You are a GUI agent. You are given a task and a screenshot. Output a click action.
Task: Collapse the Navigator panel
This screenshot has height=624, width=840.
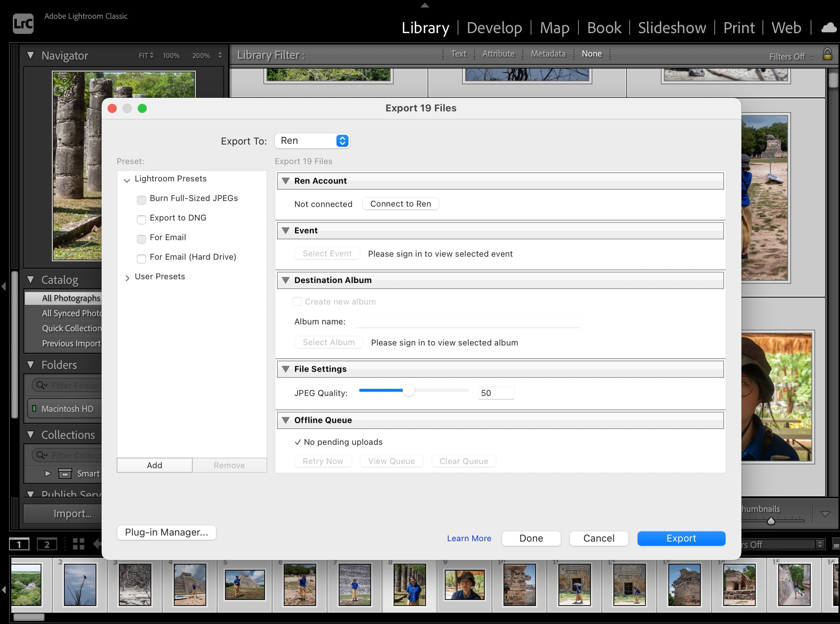tap(30, 55)
